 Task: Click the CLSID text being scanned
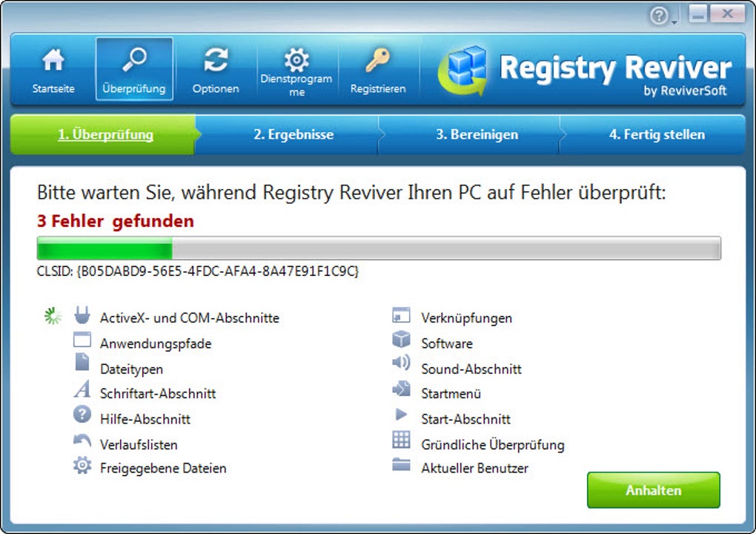[x=198, y=271]
